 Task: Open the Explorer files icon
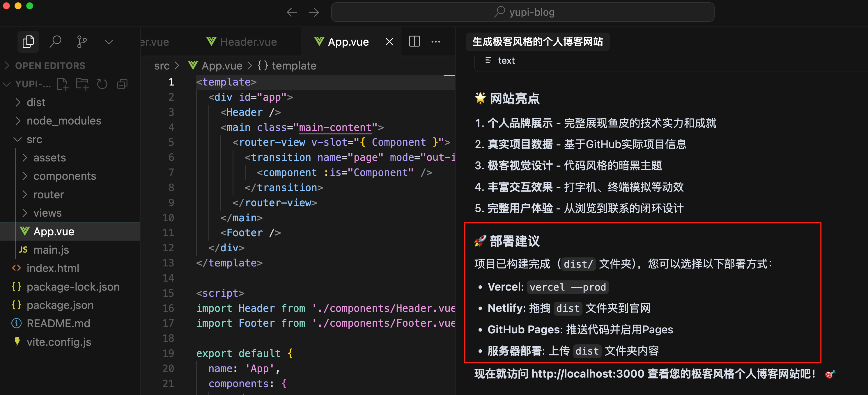pos(28,42)
